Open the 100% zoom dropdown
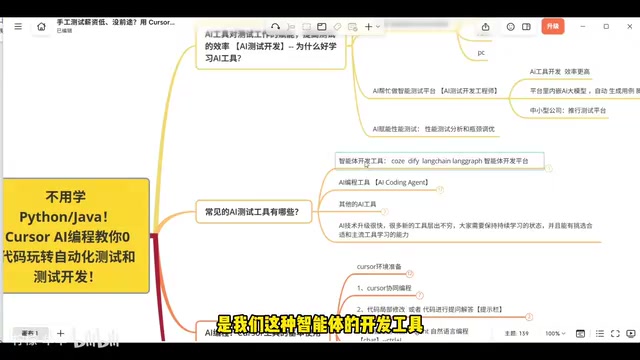640x360 pixels. [555, 333]
